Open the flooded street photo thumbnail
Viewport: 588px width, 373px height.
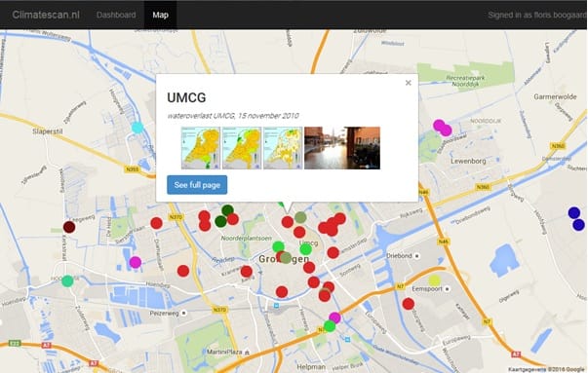tap(342, 148)
